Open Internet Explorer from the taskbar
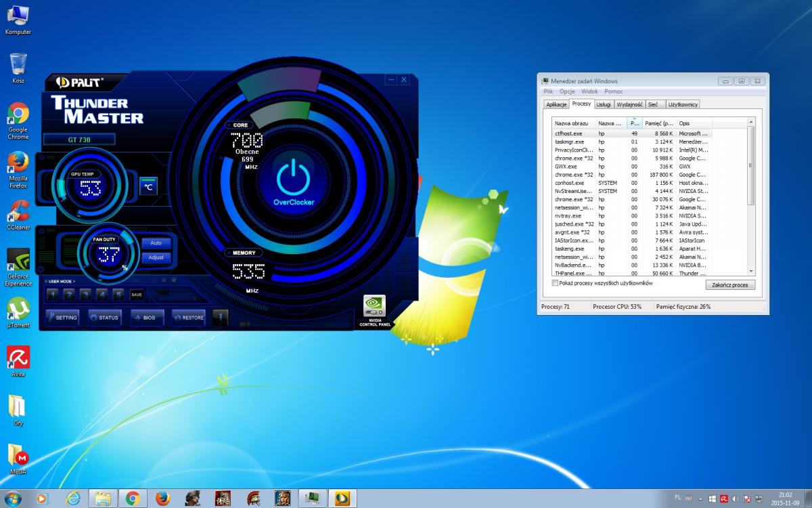The image size is (812, 508). coord(73,498)
